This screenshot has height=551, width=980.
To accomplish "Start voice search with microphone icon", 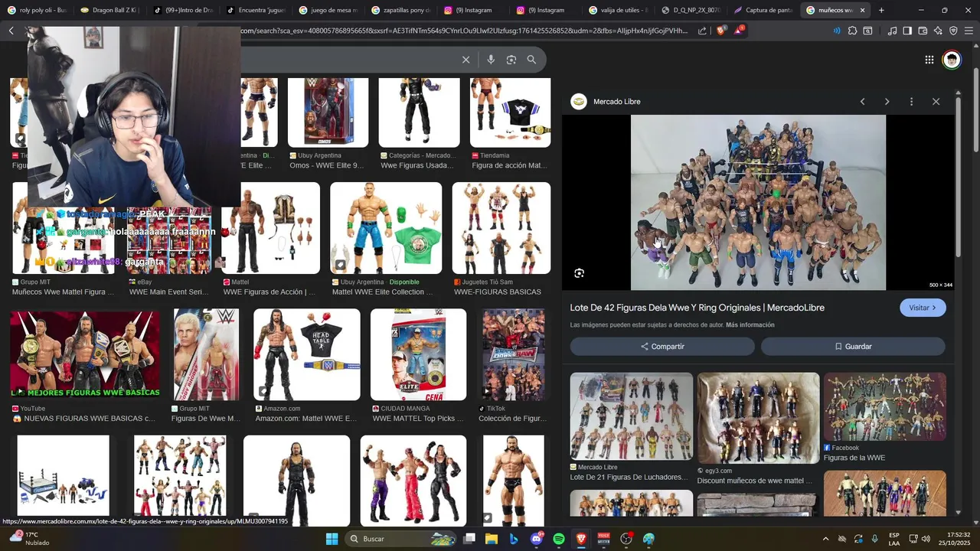I will point(491,60).
